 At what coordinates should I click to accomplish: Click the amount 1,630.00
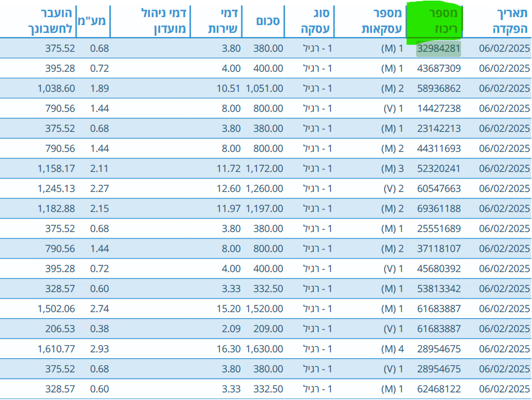tap(264, 349)
